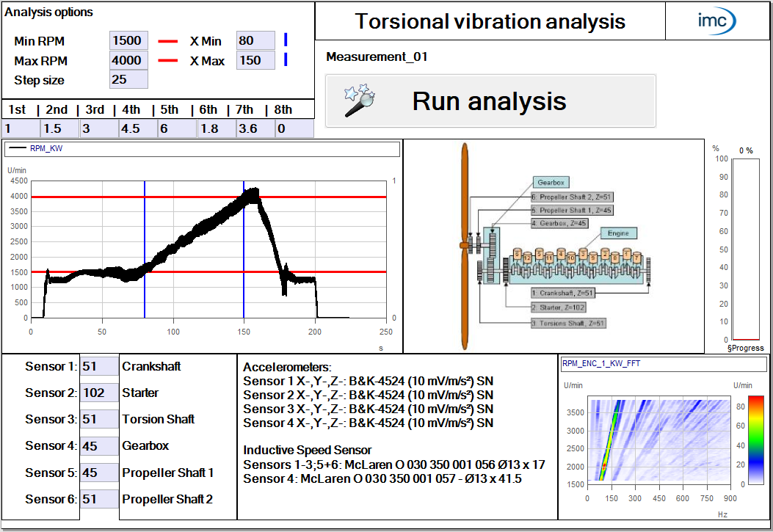The width and height of the screenshot is (773, 532).
Task: Click the 4th order field showing 4.5
Action: 137,129
